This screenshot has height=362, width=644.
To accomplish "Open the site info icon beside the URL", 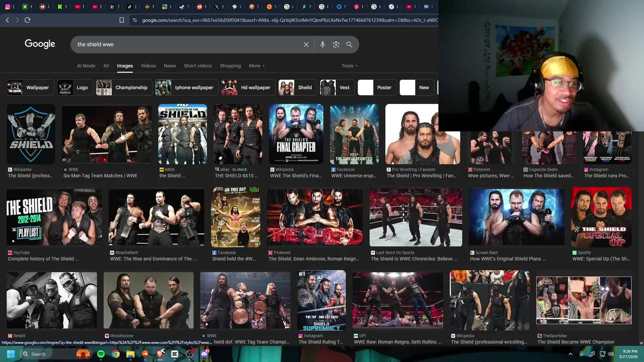I will pos(134,20).
